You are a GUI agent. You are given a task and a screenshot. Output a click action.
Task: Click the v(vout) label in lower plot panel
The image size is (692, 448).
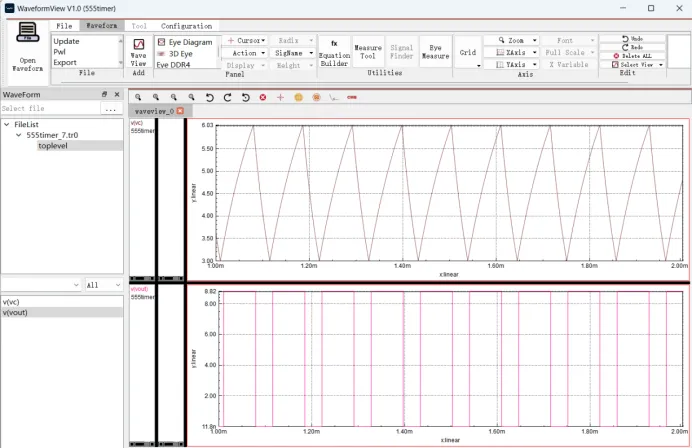tap(139, 289)
